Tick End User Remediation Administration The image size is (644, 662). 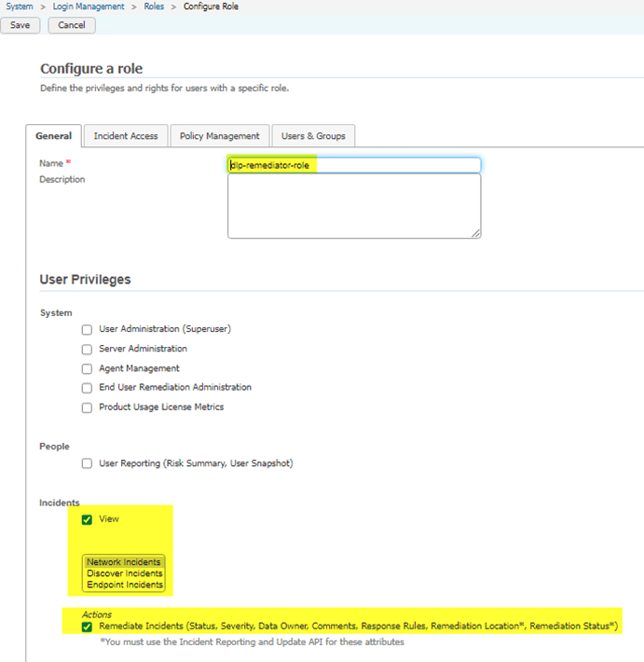[x=87, y=388]
